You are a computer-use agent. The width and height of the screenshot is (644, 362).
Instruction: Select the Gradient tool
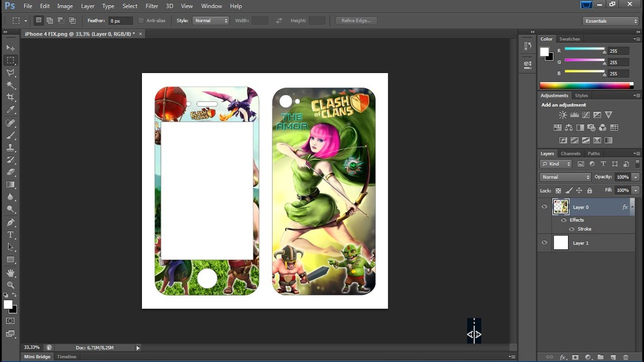tap(11, 185)
